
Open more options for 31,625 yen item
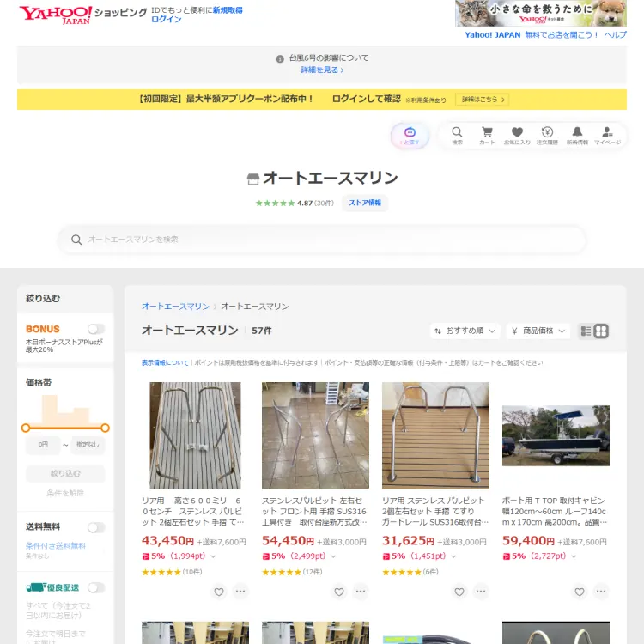(481, 592)
